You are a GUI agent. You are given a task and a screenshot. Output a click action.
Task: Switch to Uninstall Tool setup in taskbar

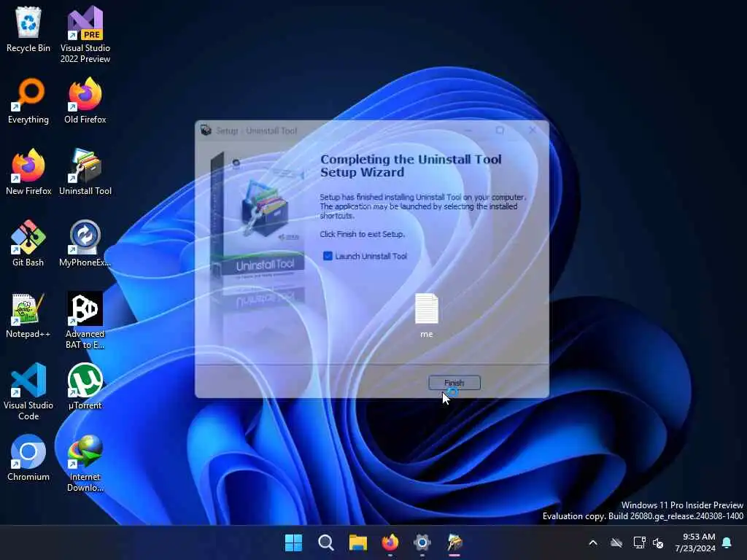[454, 542]
